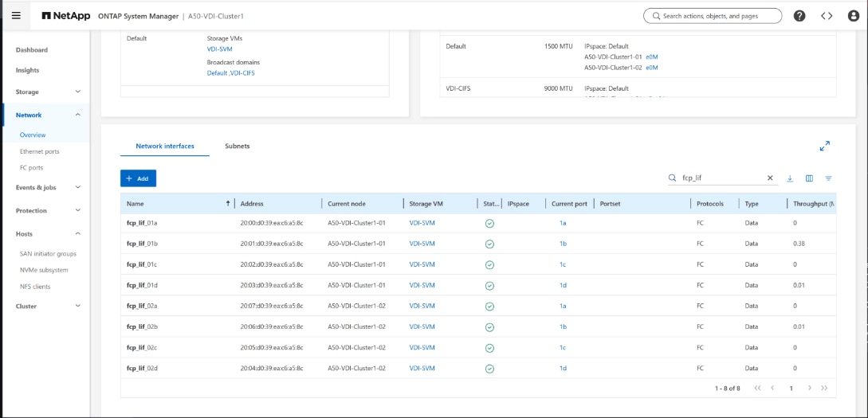Open SAN initiator groups under Hosts
The width and height of the screenshot is (868, 418).
coord(48,254)
